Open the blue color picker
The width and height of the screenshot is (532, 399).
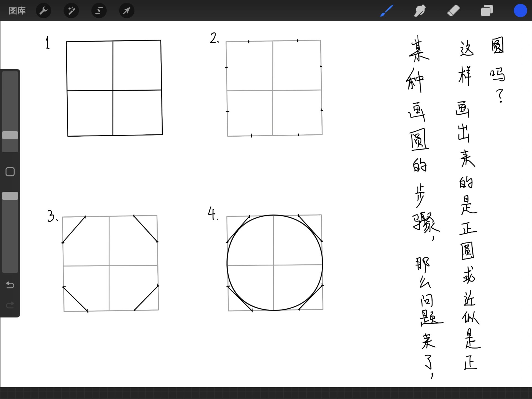tap(520, 11)
